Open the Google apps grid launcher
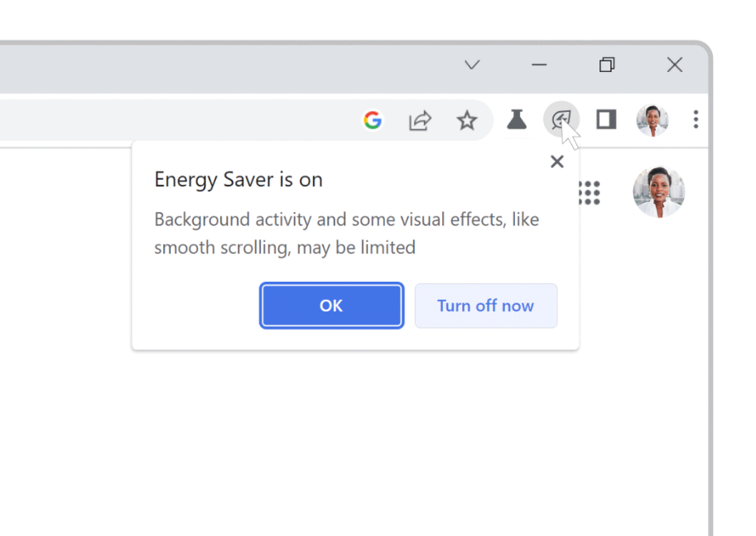 point(589,192)
